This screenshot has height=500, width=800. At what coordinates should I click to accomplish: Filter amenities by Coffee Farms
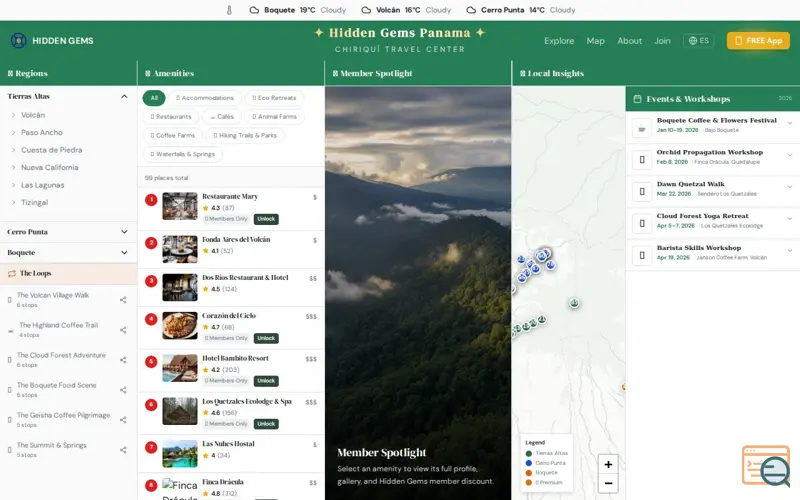[172, 136]
